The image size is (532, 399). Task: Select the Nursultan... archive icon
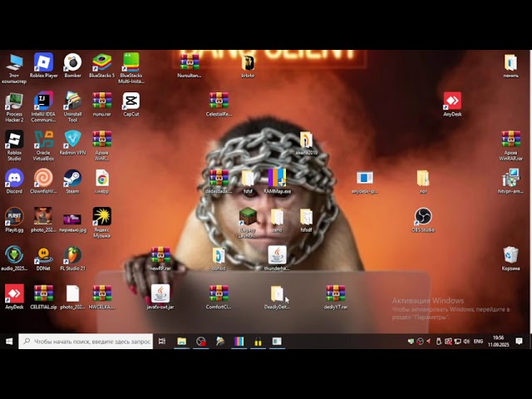click(x=190, y=66)
